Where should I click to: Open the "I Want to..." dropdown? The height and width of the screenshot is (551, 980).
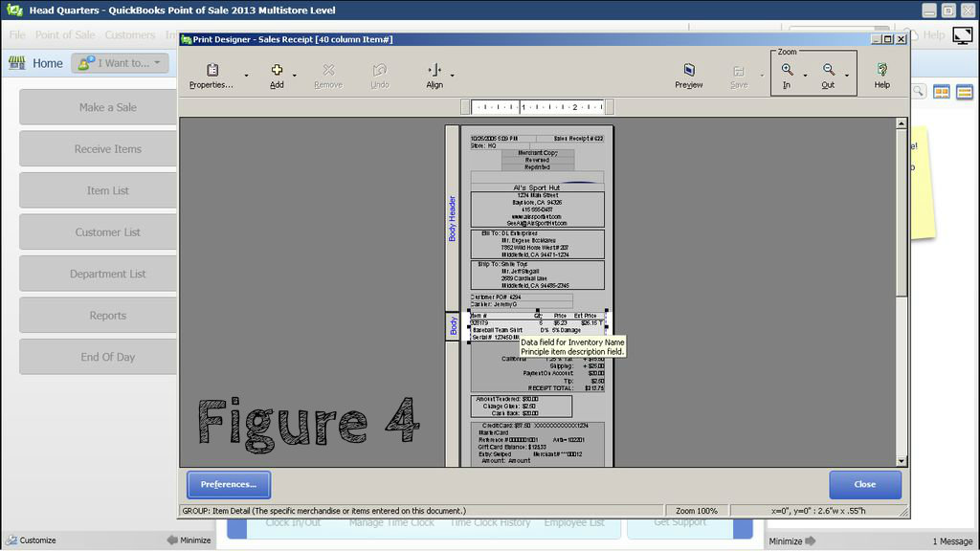coord(120,63)
